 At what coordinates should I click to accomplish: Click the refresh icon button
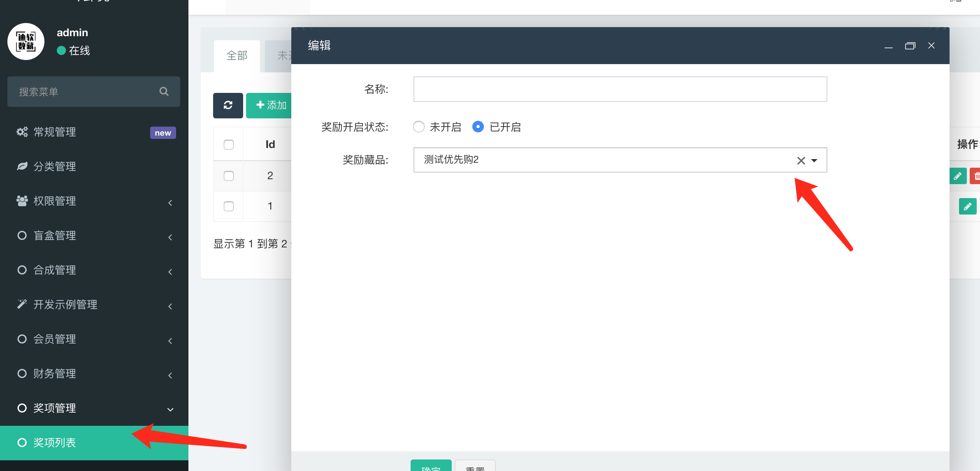click(x=228, y=106)
